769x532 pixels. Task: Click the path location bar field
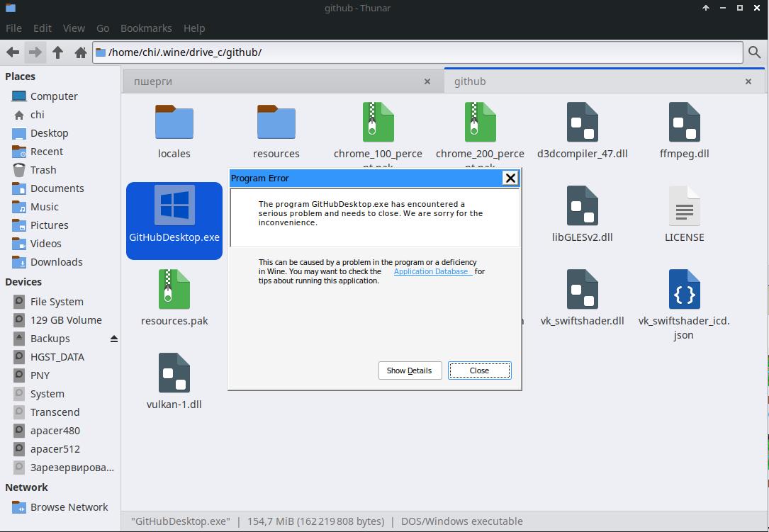pyautogui.click(x=418, y=52)
